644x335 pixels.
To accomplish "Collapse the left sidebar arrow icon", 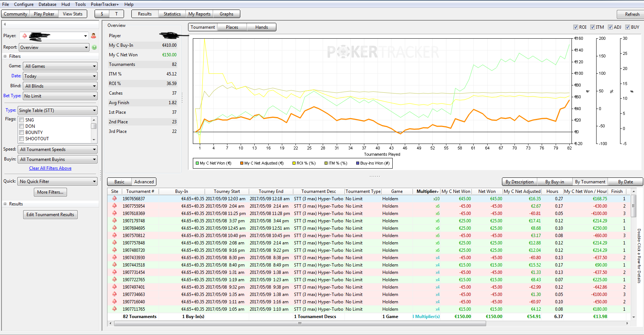I will (x=5, y=24).
